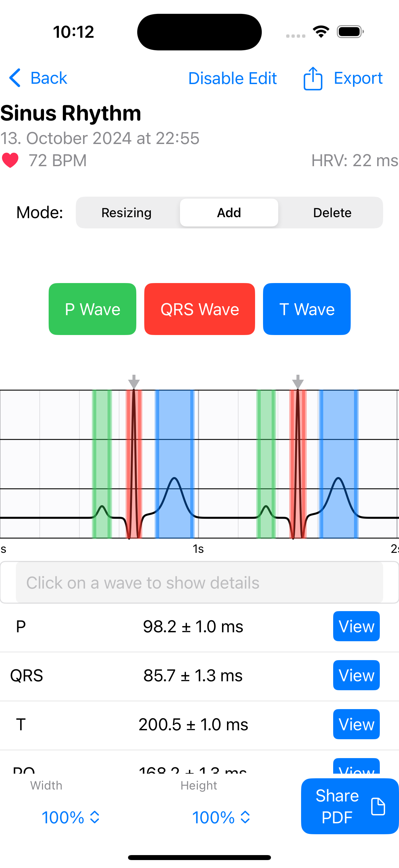This screenshot has width=399, height=868.
Task: Tap the document icon in Share PDF
Action: click(x=378, y=806)
